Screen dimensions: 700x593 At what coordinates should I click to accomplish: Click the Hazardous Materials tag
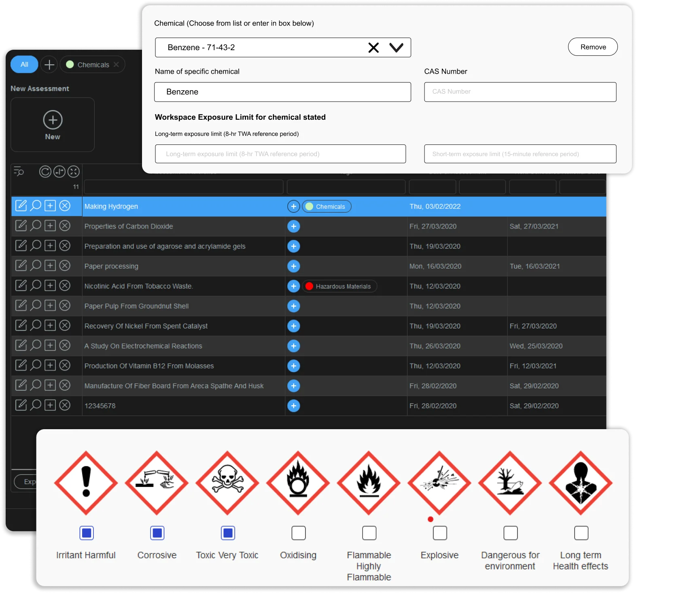coord(339,286)
